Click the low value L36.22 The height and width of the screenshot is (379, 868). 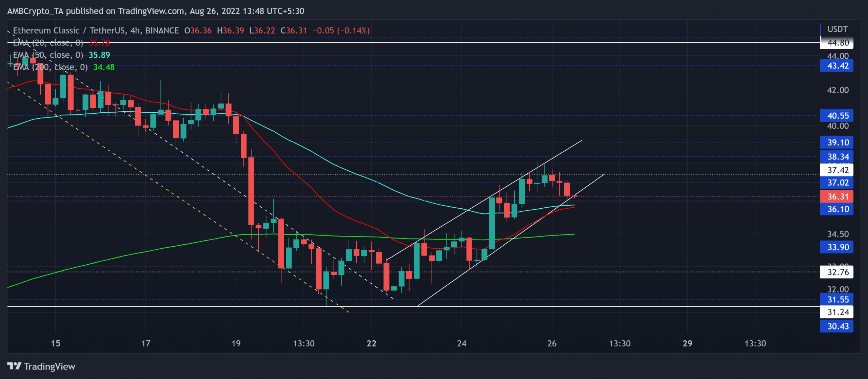click(x=262, y=31)
